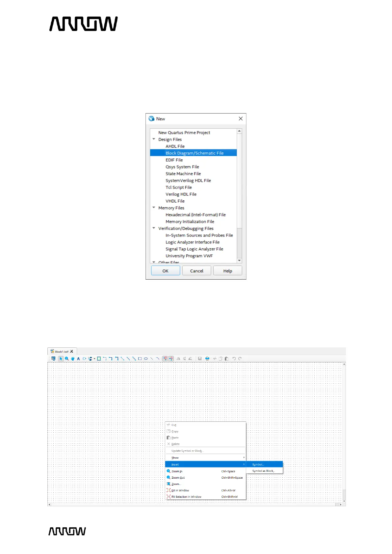Choose Copy in context menu
Viewport: 392px width, 554px height.
tap(205, 431)
